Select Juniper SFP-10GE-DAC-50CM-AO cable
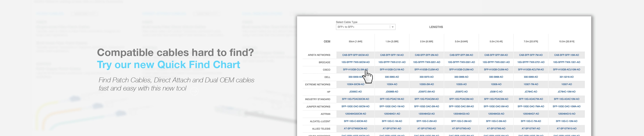Image resolution: width=644 pixels, height=136 pixels. [x=355, y=106]
